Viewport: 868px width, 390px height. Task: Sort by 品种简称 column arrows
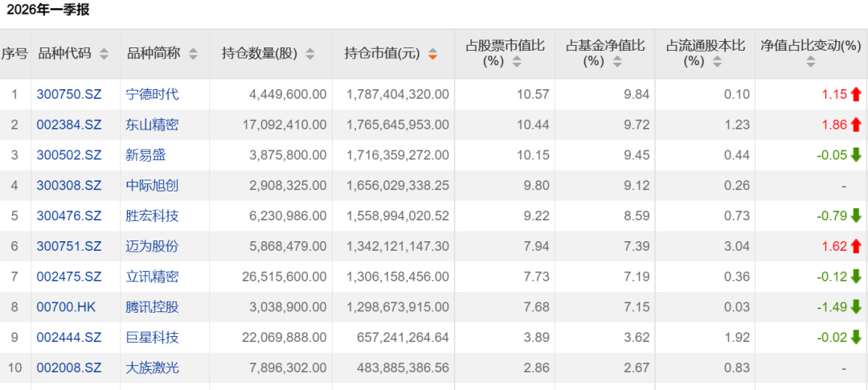[x=193, y=54]
